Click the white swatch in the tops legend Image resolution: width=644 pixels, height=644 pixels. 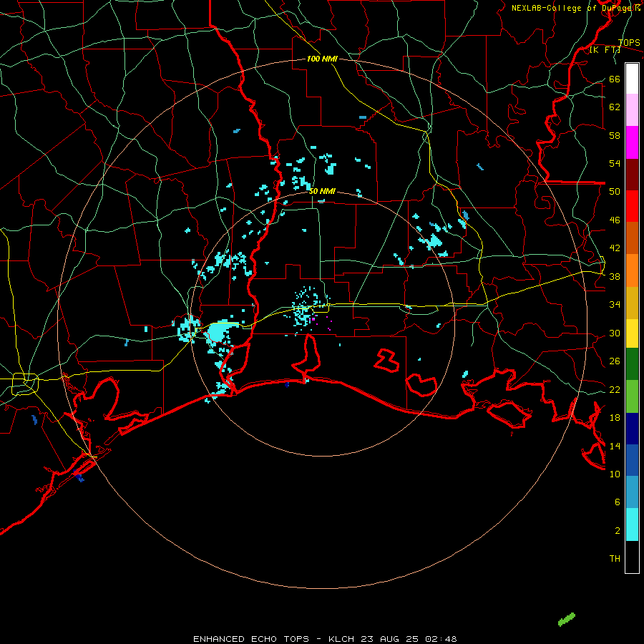tap(632, 79)
